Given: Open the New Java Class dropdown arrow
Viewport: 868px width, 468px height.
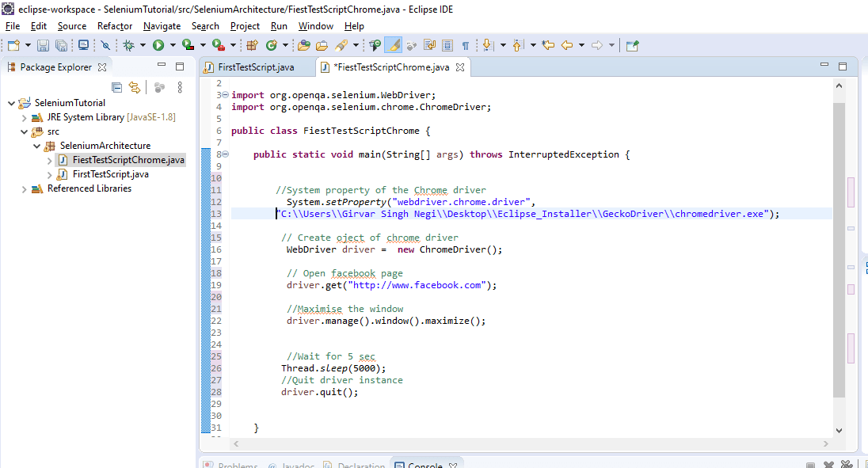Looking at the screenshot, I should (286, 45).
